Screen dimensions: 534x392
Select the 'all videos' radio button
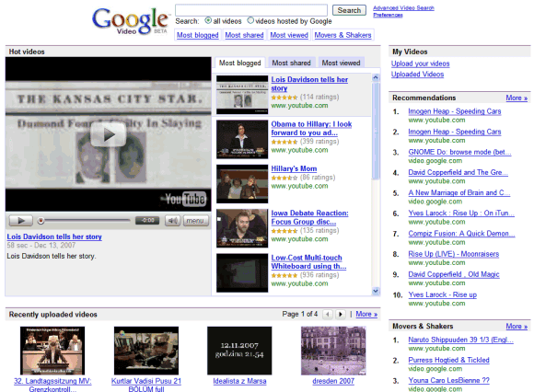pos(208,21)
